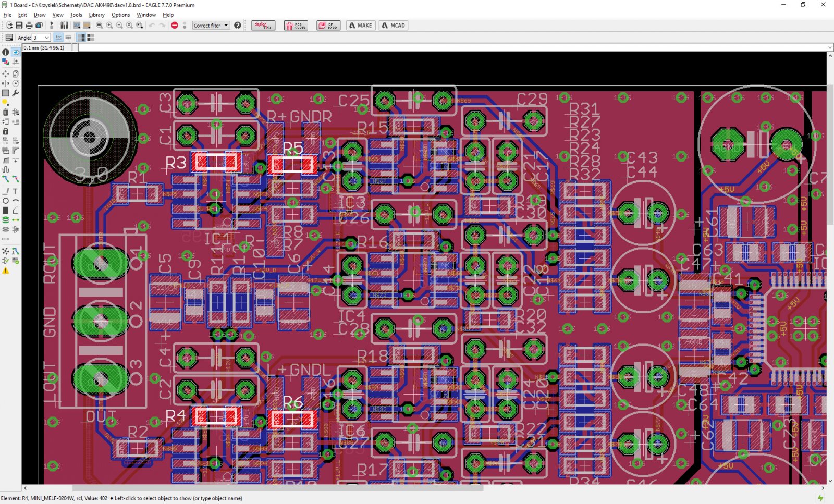Select the Signal tool
834x504 pixels.
(x=16, y=219)
